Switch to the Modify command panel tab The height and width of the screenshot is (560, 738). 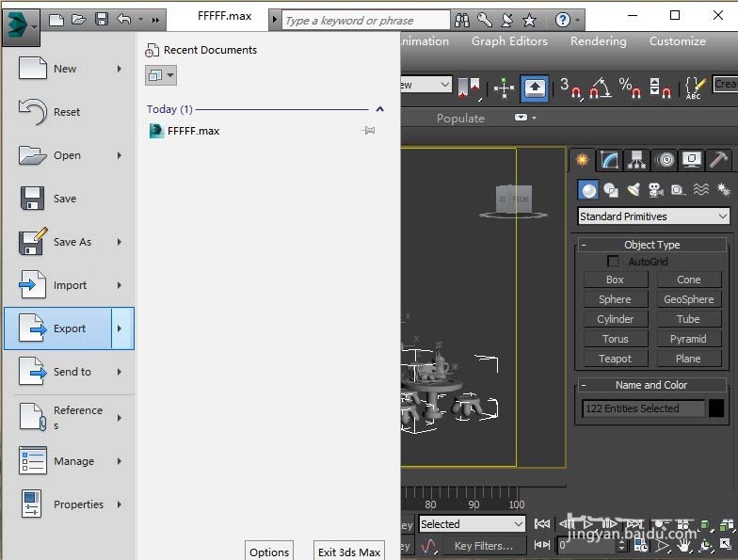tap(609, 160)
